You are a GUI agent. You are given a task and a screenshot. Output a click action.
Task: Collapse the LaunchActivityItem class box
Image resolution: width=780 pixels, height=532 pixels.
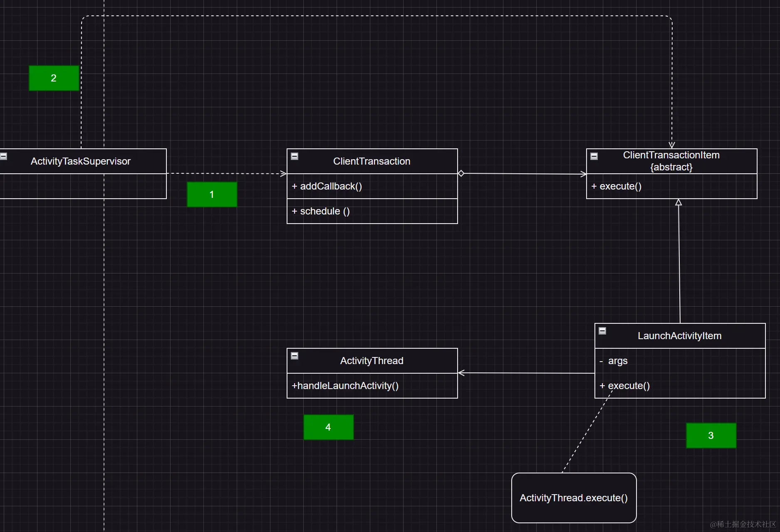(602, 331)
